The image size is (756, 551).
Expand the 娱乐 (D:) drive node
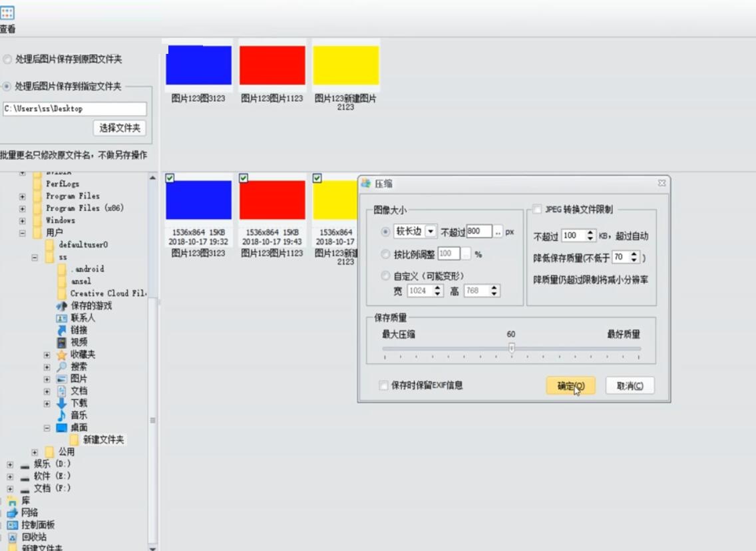click(x=10, y=464)
